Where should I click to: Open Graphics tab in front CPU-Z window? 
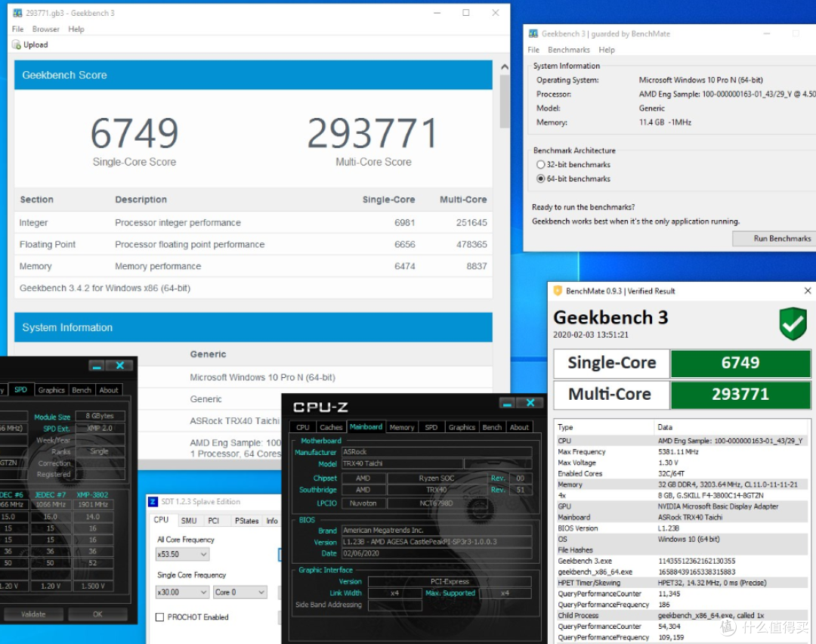[x=462, y=427]
